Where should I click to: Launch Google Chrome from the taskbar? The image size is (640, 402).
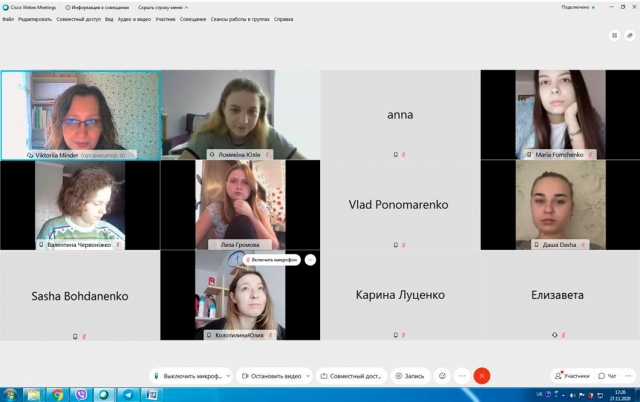tap(57, 395)
